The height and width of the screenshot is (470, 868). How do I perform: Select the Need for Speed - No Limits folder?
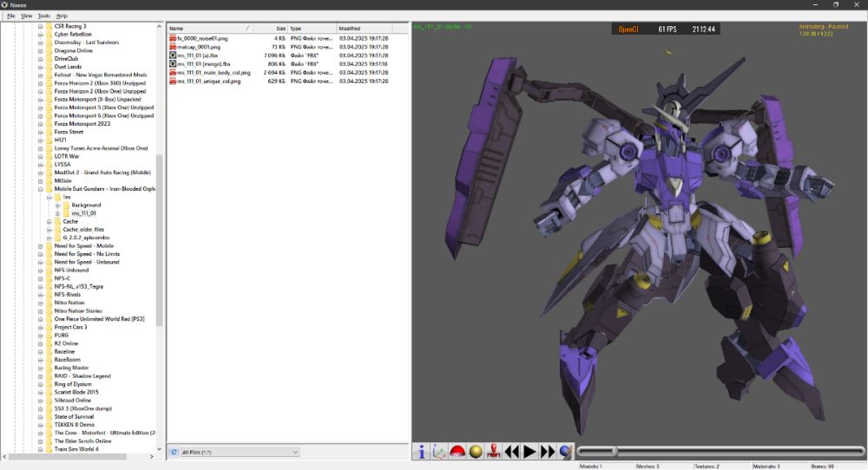point(87,254)
